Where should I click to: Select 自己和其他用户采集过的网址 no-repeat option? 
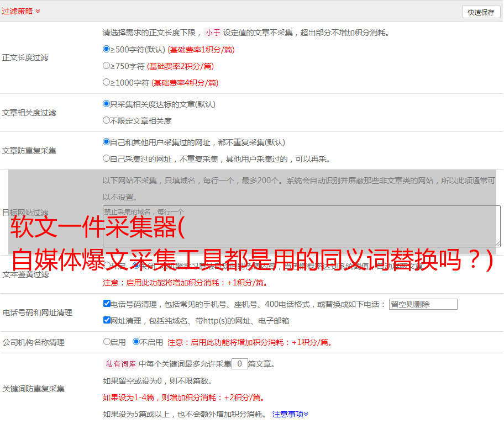pyautogui.click(x=106, y=142)
